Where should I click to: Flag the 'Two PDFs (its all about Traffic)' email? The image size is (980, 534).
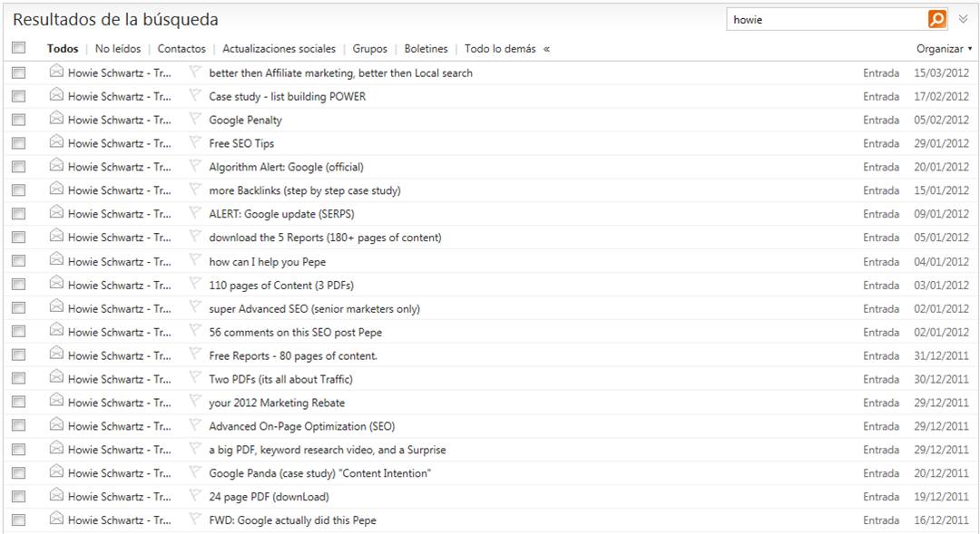coord(195,378)
